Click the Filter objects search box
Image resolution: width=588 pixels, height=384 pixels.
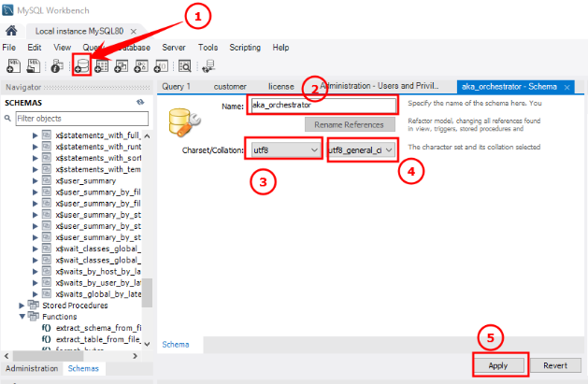[x=81, y=119]
